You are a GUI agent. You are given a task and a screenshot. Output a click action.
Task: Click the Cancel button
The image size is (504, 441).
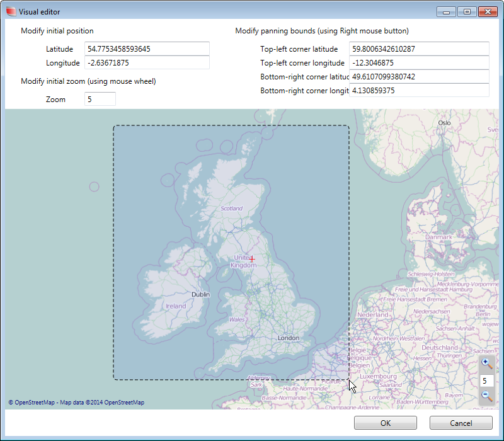(461, 423)
